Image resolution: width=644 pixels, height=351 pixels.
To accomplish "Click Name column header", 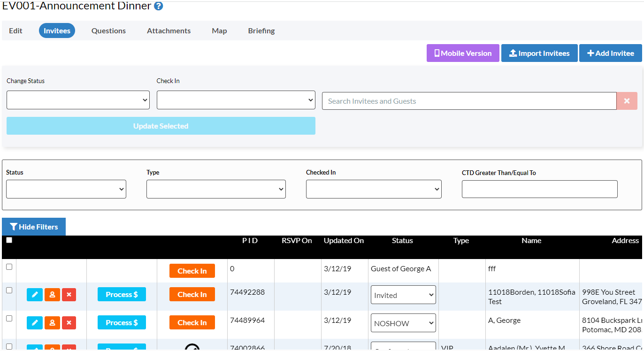I will coord(531,241).
